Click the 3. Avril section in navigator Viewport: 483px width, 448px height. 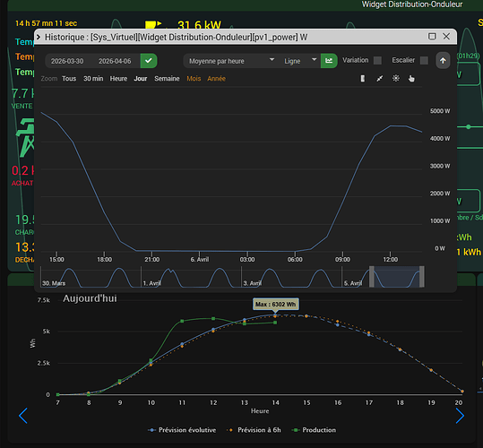[253, 283]
